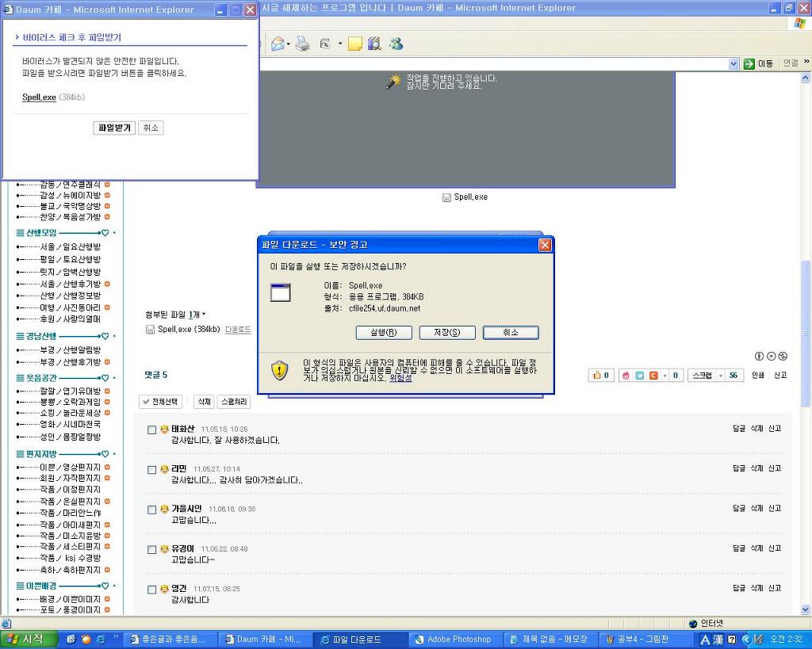Click the orange quick launch icon on the taskbar
This screenshot has height=649, width=812.
coord(86,639)
